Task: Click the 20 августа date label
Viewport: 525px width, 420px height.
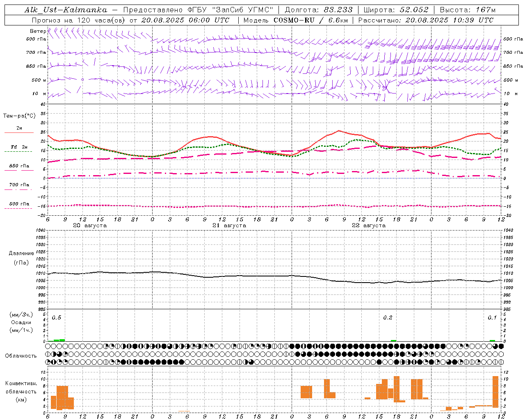Action: pos(90,226)
